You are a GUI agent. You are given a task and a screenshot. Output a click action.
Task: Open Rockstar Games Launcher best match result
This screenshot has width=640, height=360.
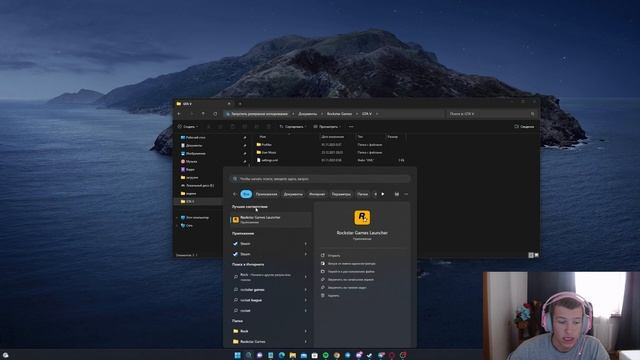tap(271, 220)
